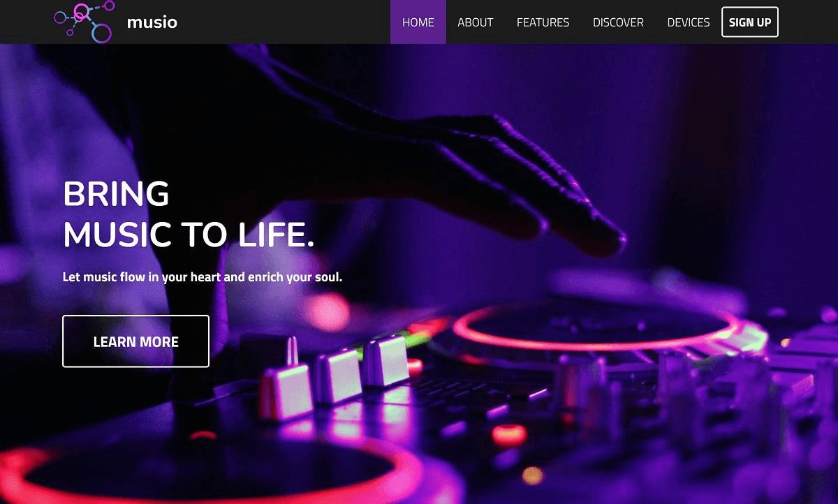This screenshot has height=504, width=838.
Task: Click the rightmost white fader knob
Action: pyautogui.click(x=384, y=360)
